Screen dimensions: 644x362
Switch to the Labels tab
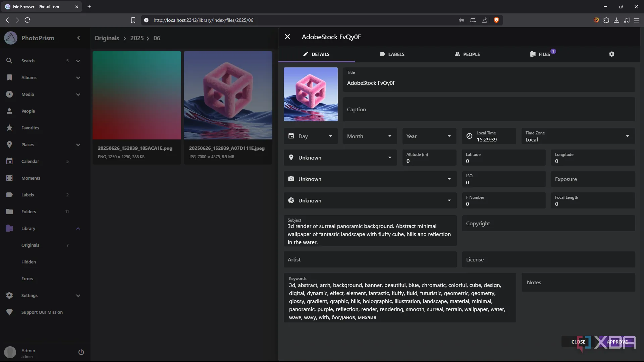(x=392, y=54)
